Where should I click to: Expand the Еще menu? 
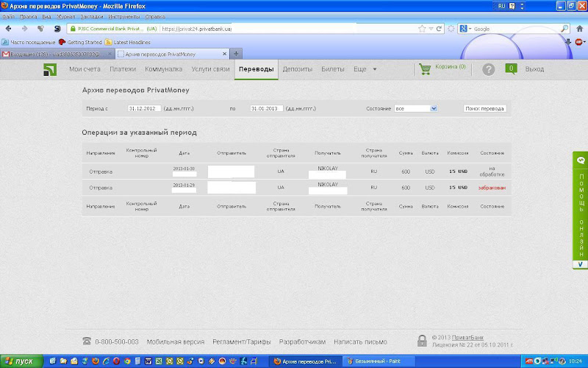[x=365, y=69]
